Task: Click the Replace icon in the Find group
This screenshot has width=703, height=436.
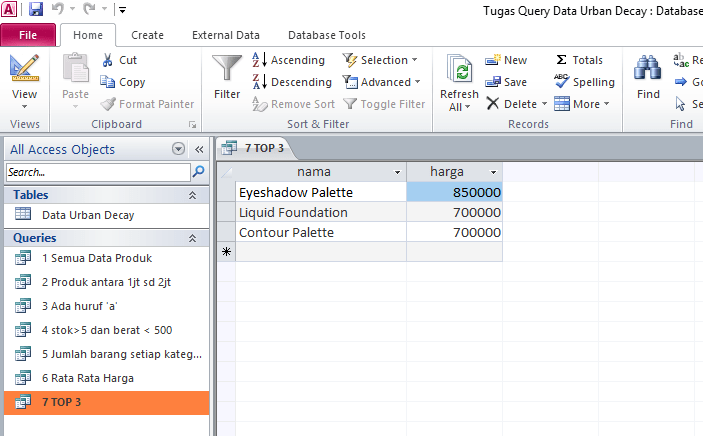Action: pos(681,60)
